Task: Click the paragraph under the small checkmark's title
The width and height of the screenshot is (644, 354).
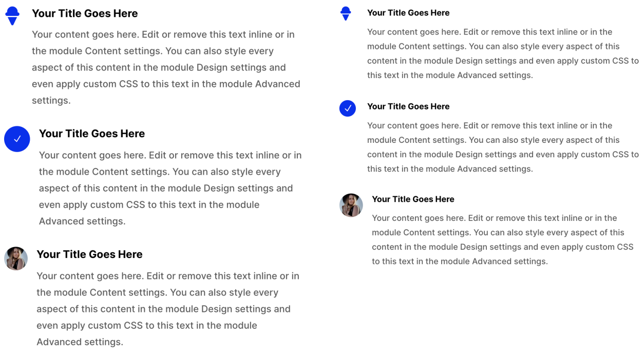Action: (x=503, y=147)
